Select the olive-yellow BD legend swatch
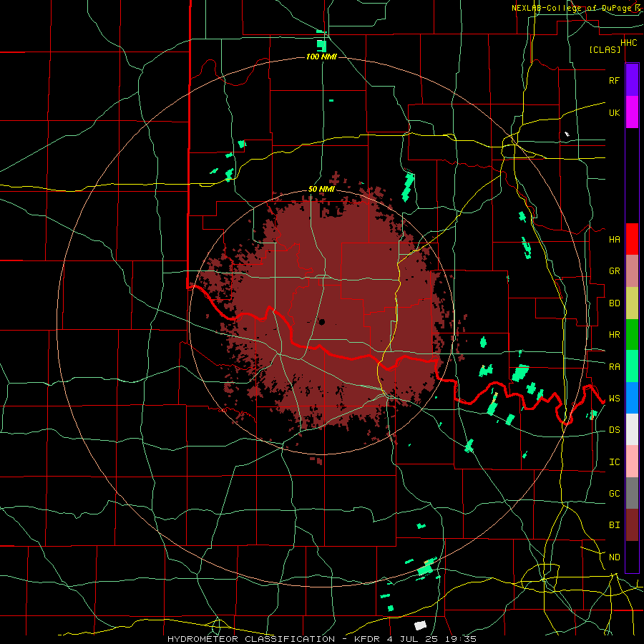 (632, 303)
